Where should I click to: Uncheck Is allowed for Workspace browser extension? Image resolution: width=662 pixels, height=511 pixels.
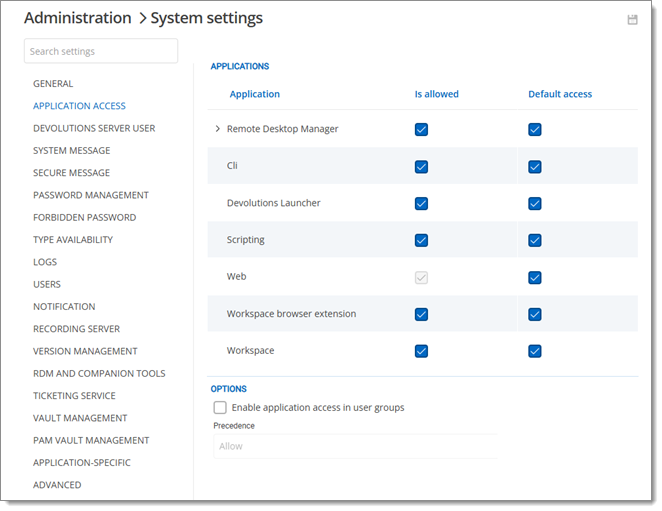pyautogui.click(x=421, y=314)
